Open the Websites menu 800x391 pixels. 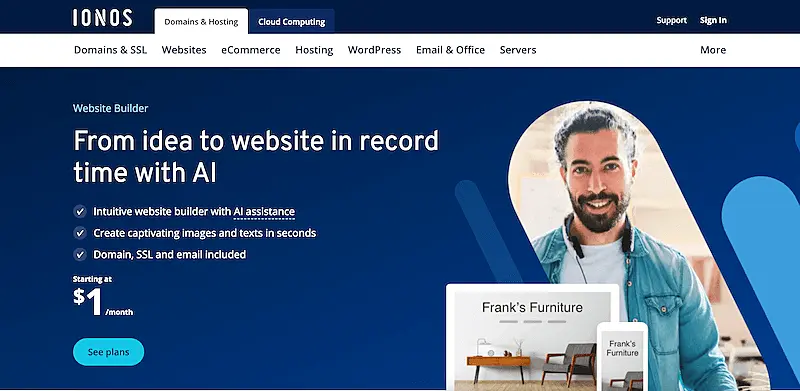(184, 50)
